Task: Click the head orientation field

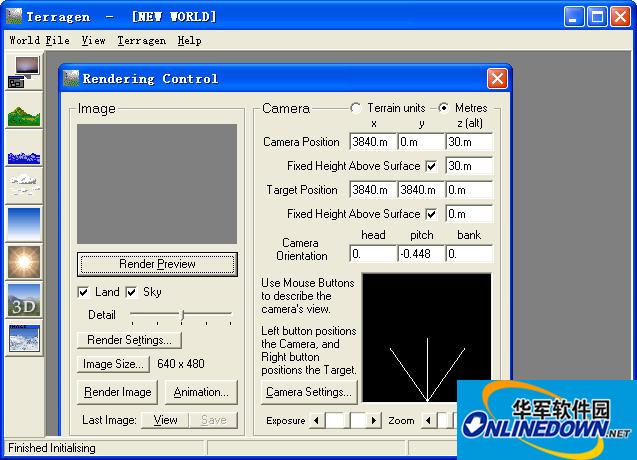Action: click(373, 254)
